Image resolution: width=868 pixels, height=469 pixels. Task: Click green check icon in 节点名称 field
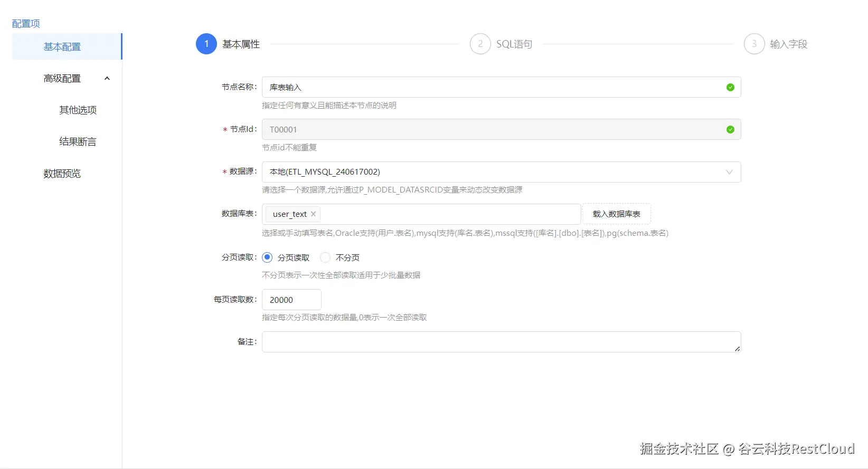(x=730, y=87)
